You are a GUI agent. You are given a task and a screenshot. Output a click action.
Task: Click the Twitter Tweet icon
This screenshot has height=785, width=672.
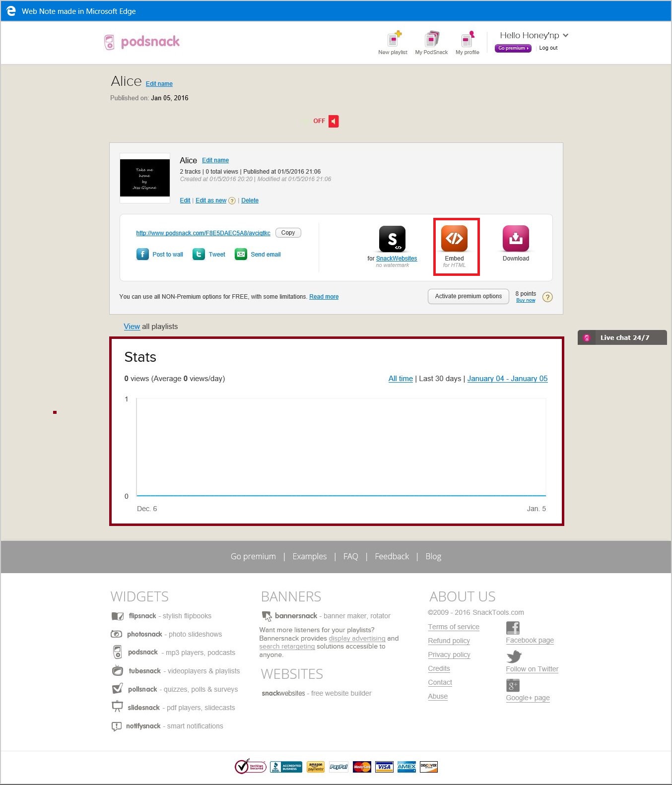[199, 255]
